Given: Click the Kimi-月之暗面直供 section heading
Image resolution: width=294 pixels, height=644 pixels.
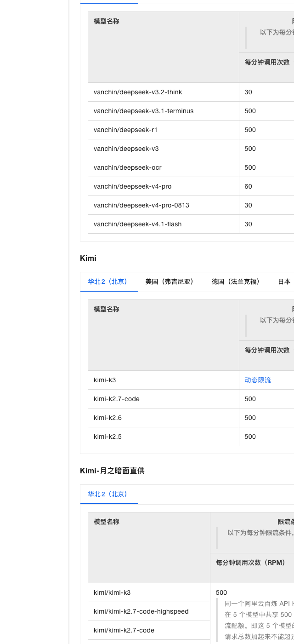Looking at the screenshot, I should pos(112,471).
